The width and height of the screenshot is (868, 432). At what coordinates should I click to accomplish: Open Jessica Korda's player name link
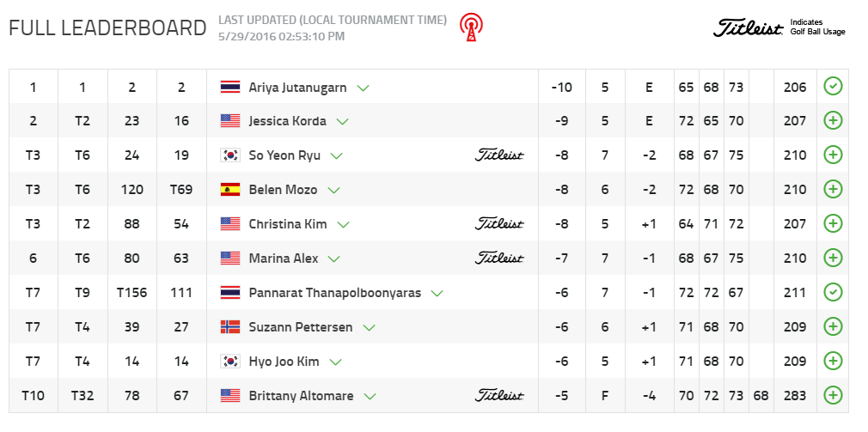pos(287,121)
